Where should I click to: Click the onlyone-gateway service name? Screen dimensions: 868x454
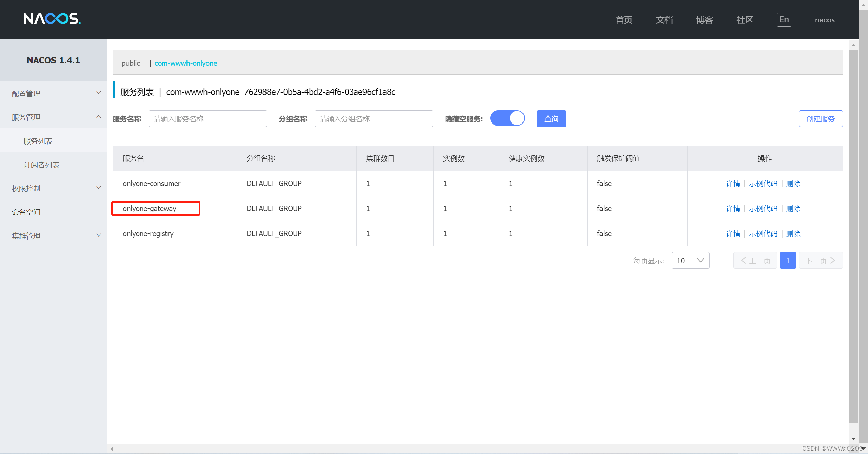point(149,209)
